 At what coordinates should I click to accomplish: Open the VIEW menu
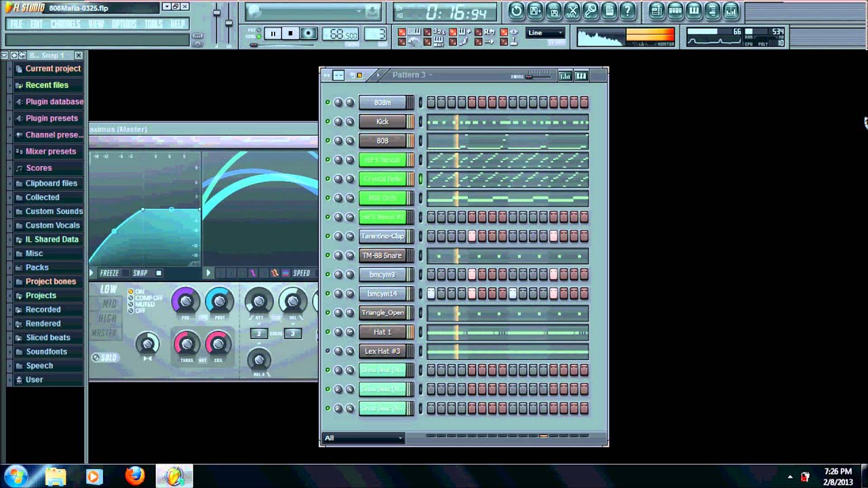pos(96,24)
